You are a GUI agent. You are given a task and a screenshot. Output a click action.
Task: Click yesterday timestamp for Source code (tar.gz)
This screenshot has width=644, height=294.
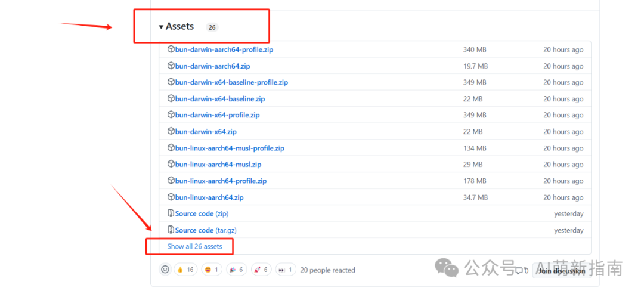(x=568, y=230)
